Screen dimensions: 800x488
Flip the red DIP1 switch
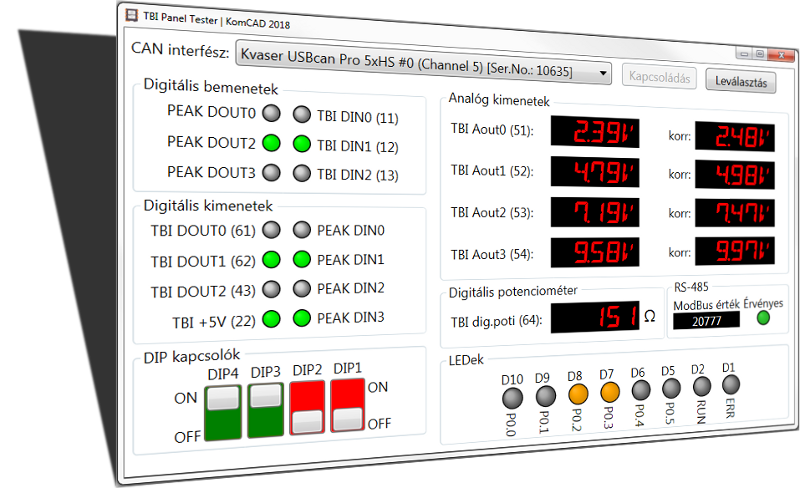click(346, 403)
